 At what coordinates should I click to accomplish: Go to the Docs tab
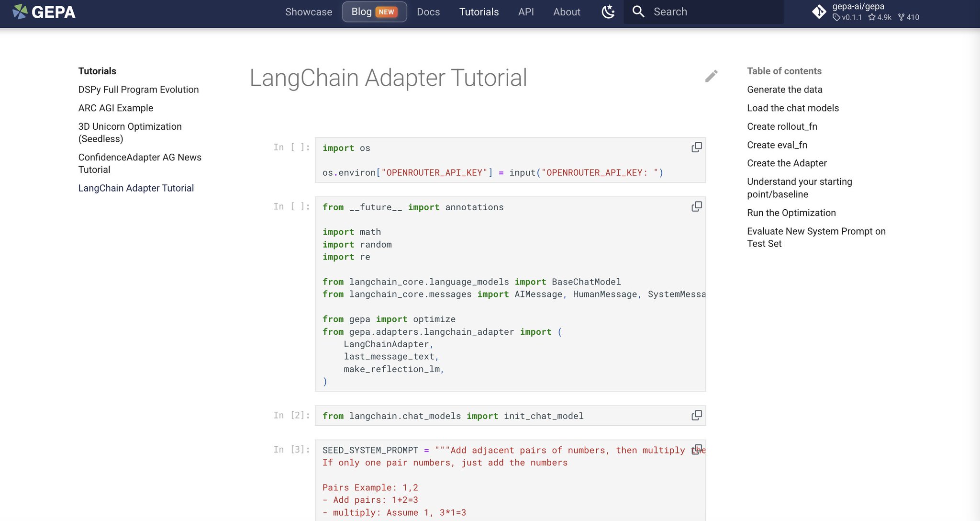[428, 12]
